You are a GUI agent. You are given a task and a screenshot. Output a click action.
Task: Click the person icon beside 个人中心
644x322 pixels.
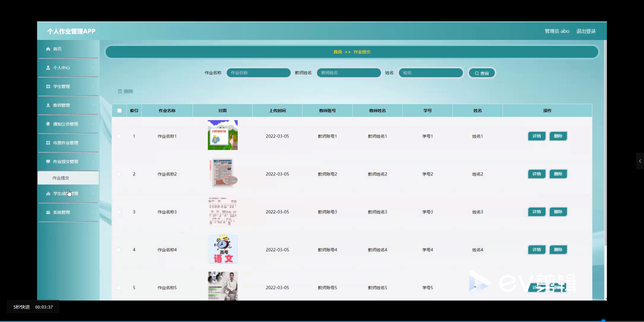(x=48, y=68)
